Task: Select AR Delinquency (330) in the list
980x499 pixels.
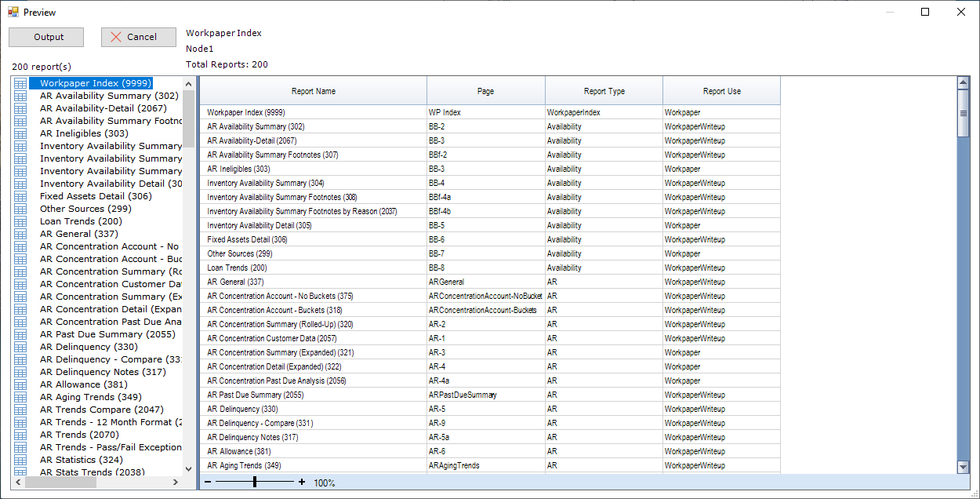Action: pos(89,347)
